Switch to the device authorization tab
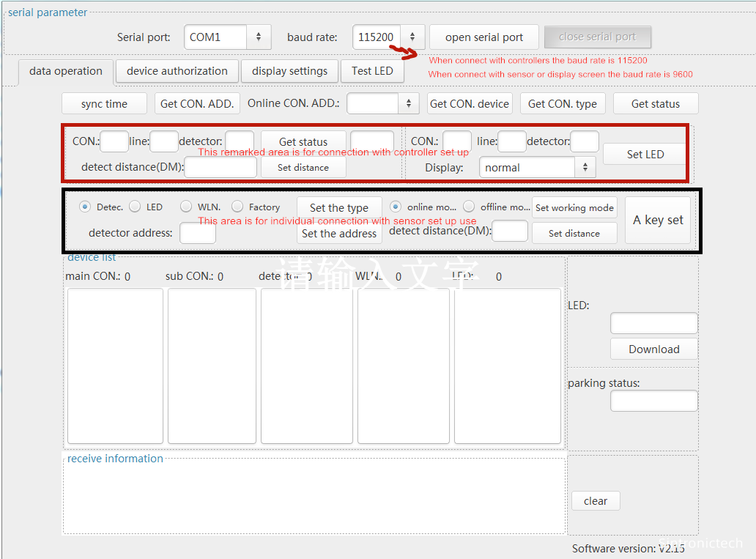The image size is (756, 559). [177, 71]
